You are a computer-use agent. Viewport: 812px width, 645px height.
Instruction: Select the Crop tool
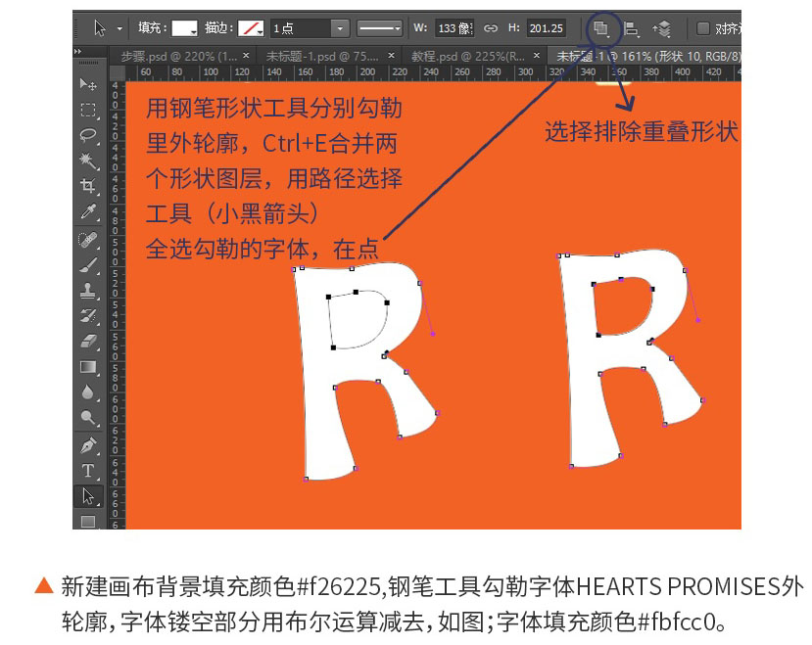tap(88, 185)
